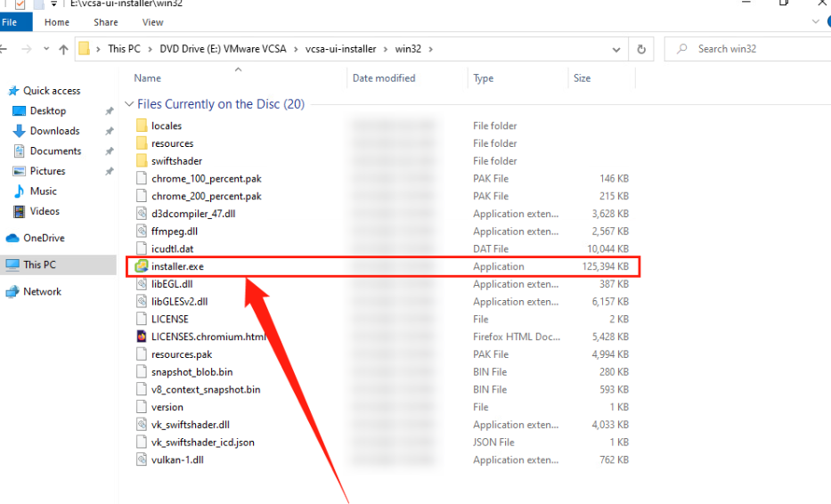
Task: Click the pin icon beside Desktop
Action: (x=110, y=110)
